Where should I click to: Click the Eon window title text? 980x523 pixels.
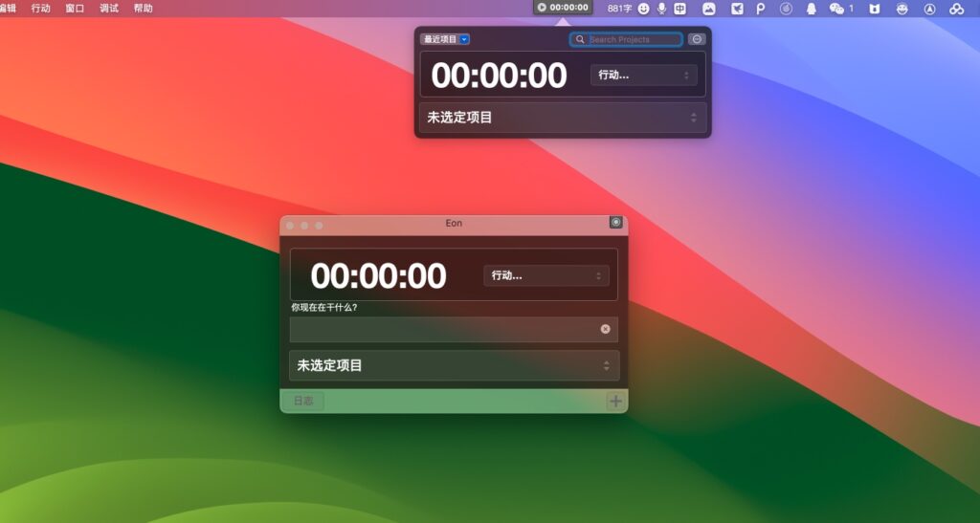[454, 223]
